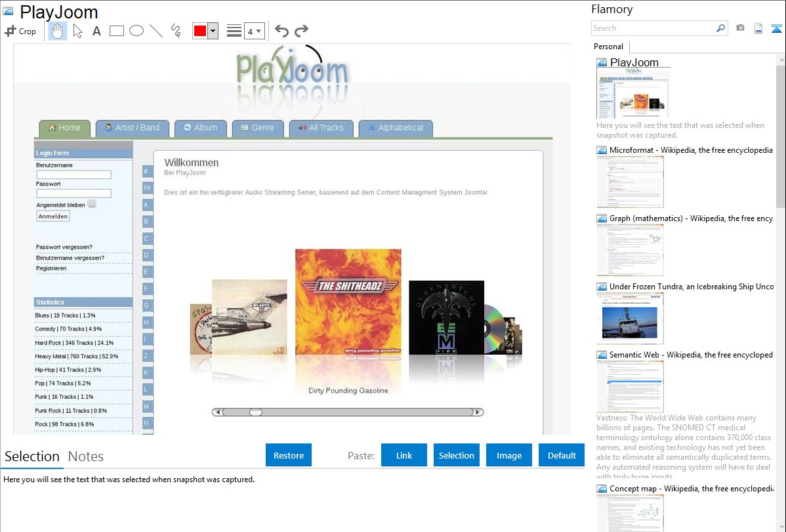Image resolution: width=786 pixels, height=532 pixels.
Task: Click the Microformat snapshot icon
Action: [602, 150]
